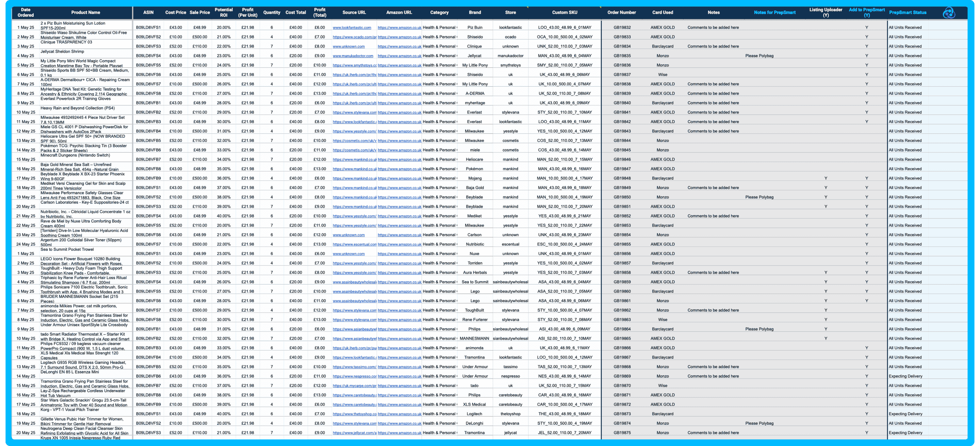Click Please Polybag note in GB19835 row
Image resolution: width=980 pixels, height=446 pixels.
[x=759, y=56]
